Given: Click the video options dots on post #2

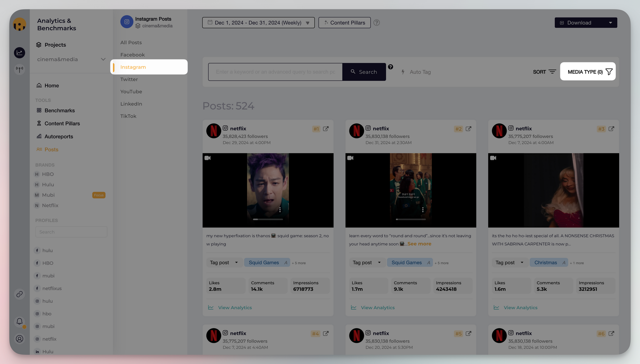Looking at the screenshot, I should (x=423, y=210).
